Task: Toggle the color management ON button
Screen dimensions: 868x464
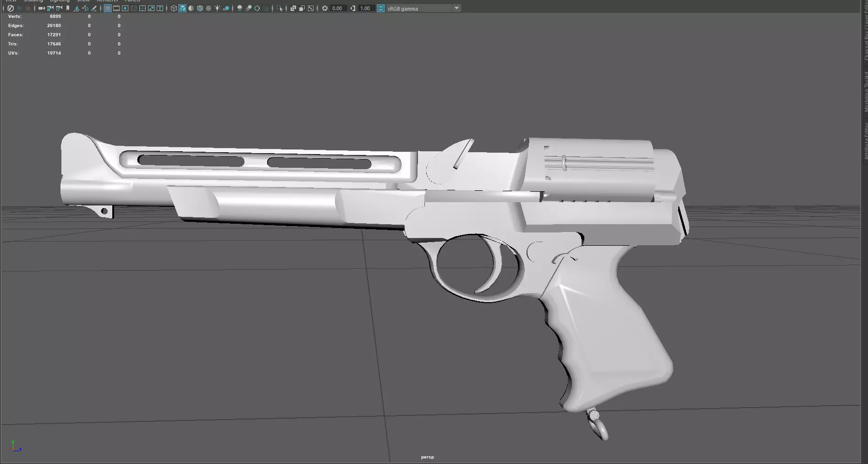Action: pos(381,8)
